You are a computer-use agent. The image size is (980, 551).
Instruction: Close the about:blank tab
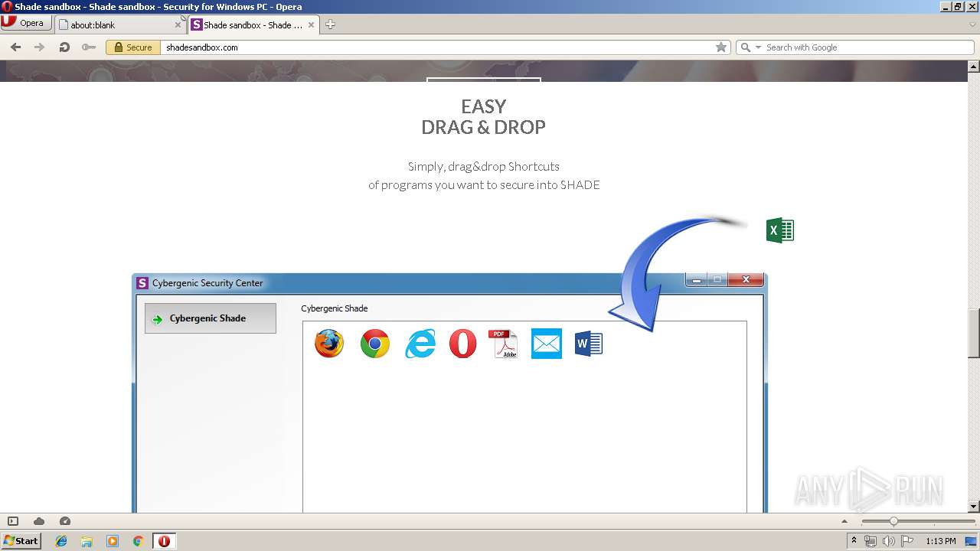pos(178,24)
